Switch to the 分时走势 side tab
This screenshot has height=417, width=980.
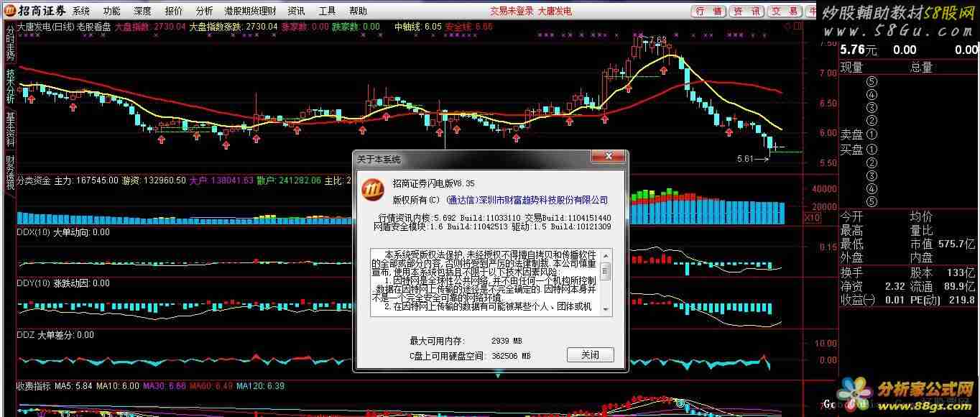[x=10, y=42]
